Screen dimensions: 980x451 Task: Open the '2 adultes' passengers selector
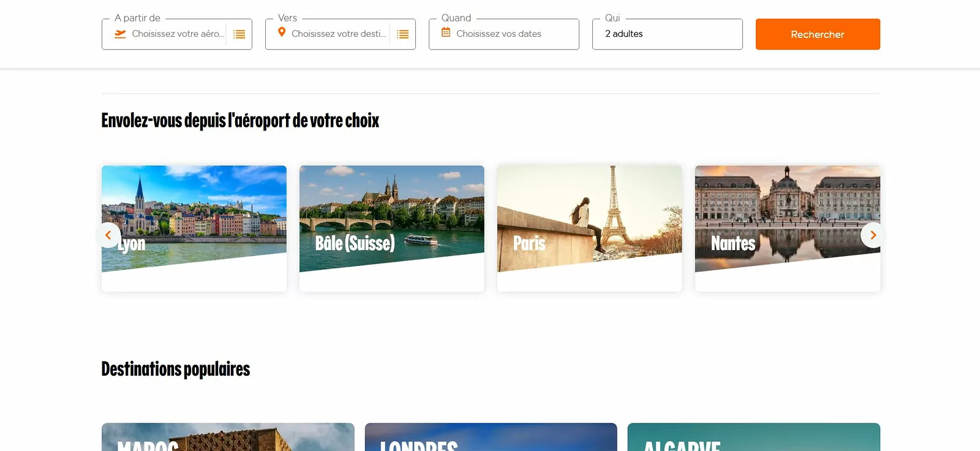tap(667, 34)
